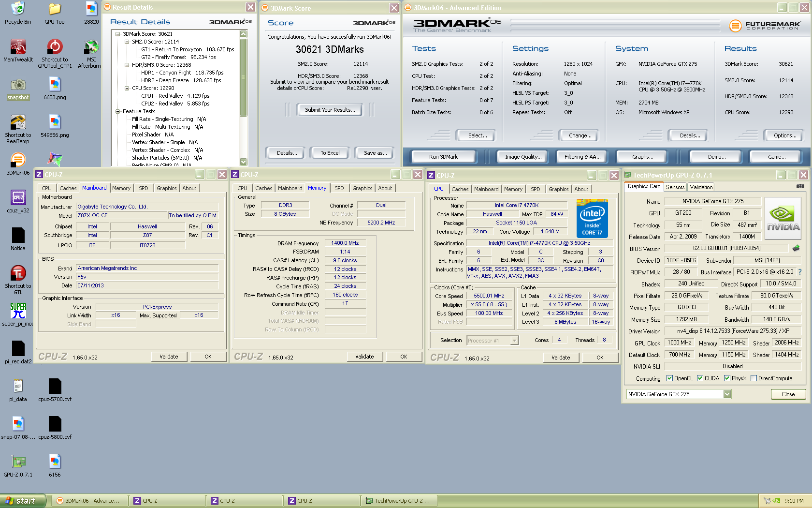This screenshot has width=812, height=508.
Task: Launch Shortcut to GPUTool_CTP1 icon
Action: (x=55, y=53)
